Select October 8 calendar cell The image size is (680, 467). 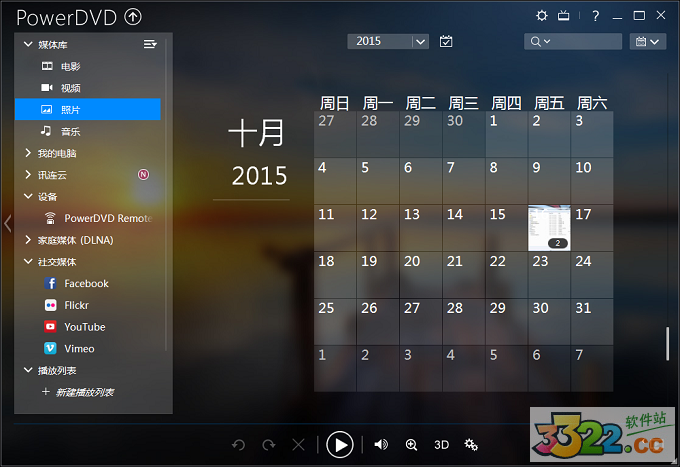507,181
